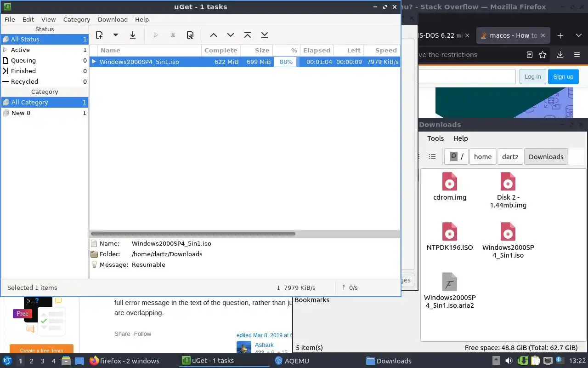
Task: Sort downloads by the Complete column header
Action: 221,50
